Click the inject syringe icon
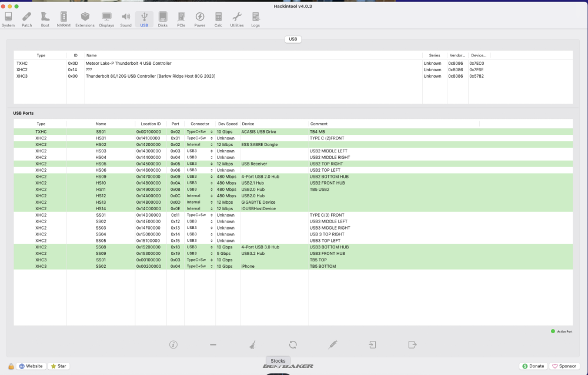This screenshot has height=375, width=588. coord(333,344)
